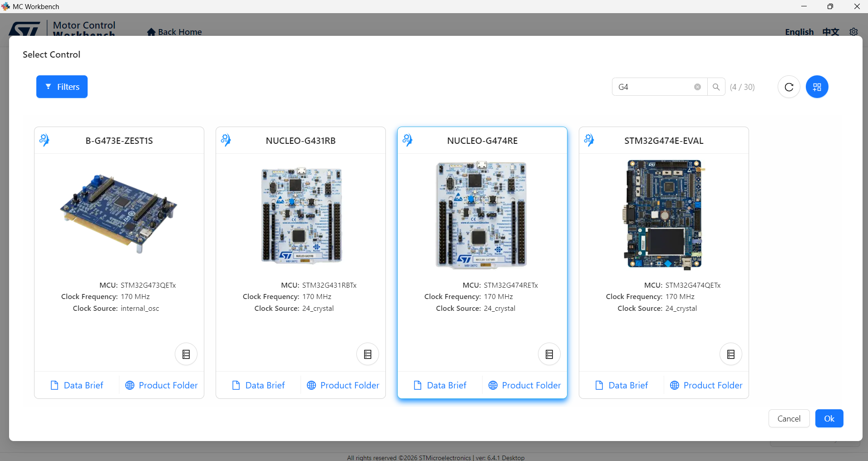Confirm the selection with Ok
The image size is (868, 461).
click(x=829, y=418)
